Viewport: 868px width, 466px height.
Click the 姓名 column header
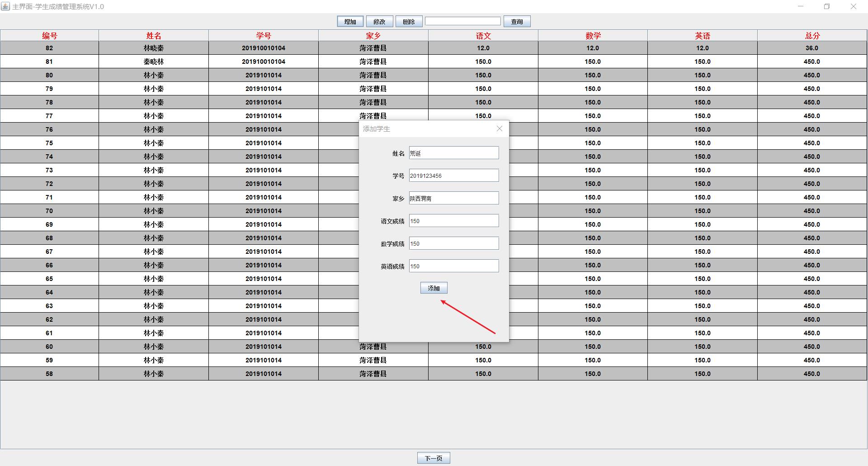click(154, 36)
